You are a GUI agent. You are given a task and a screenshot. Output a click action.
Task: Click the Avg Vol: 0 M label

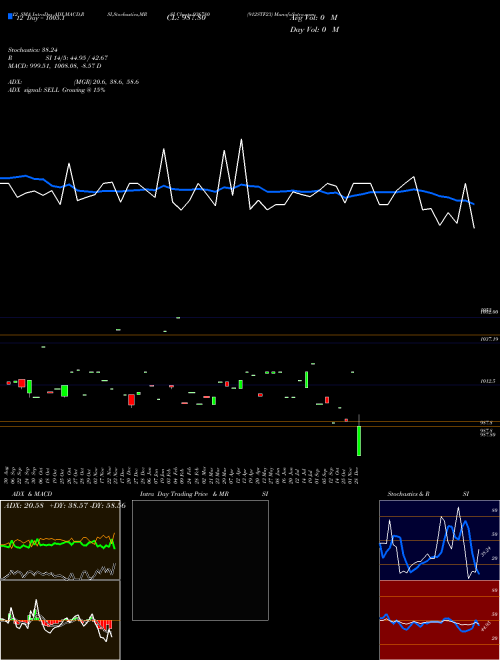[x=314, y=18]
